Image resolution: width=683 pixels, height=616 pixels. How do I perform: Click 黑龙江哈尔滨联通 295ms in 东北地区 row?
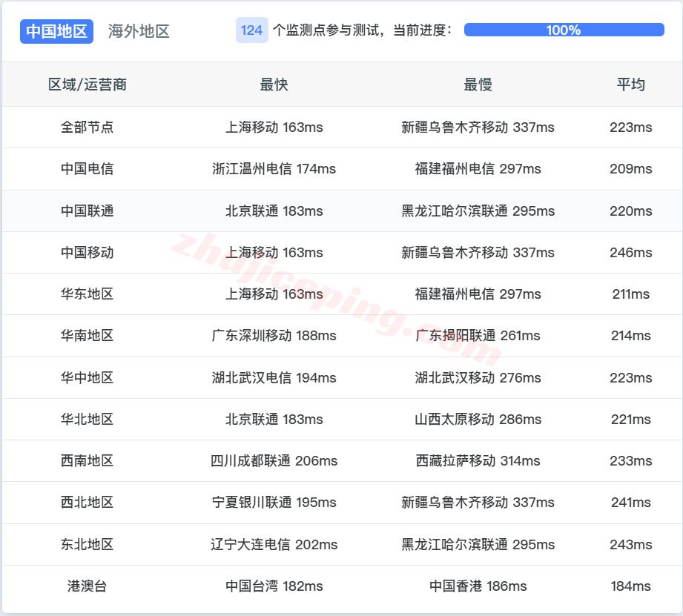[478, 544]
